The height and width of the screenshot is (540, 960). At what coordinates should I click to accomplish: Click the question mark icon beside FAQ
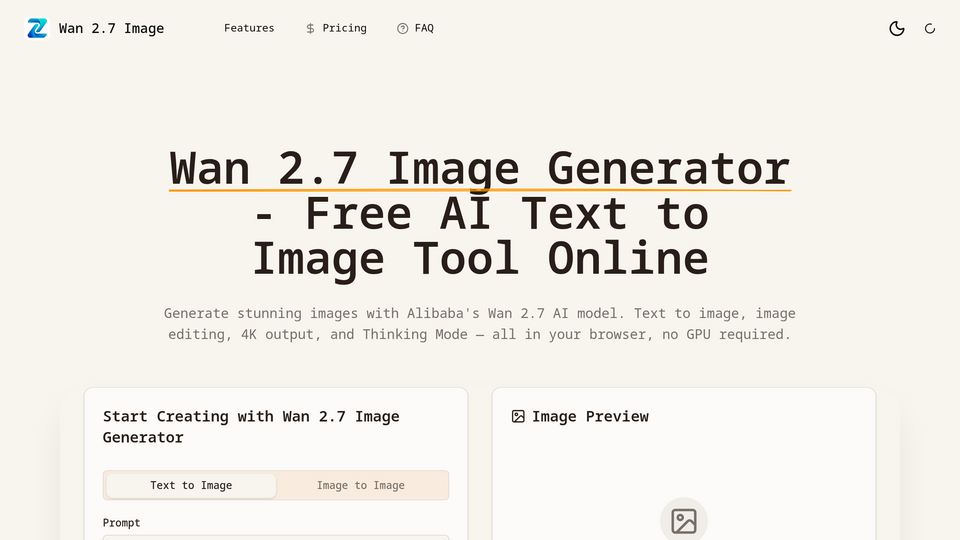point(402,29)
